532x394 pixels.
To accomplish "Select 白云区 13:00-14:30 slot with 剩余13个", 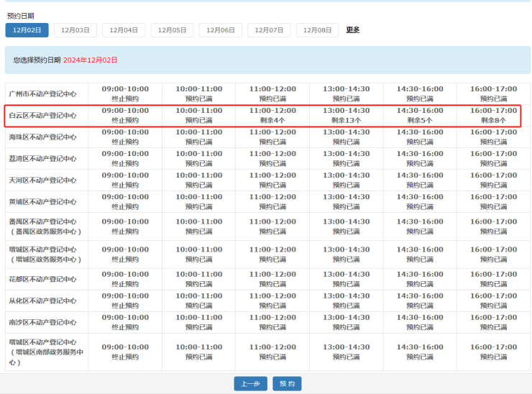I will pos(346,115).
